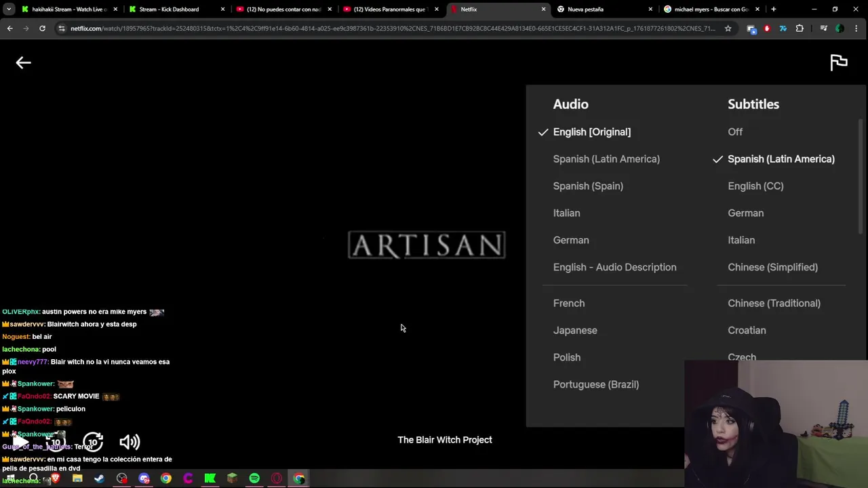Switch audio to German
This screenshot has height=488, width=868.
pos(571,241)
